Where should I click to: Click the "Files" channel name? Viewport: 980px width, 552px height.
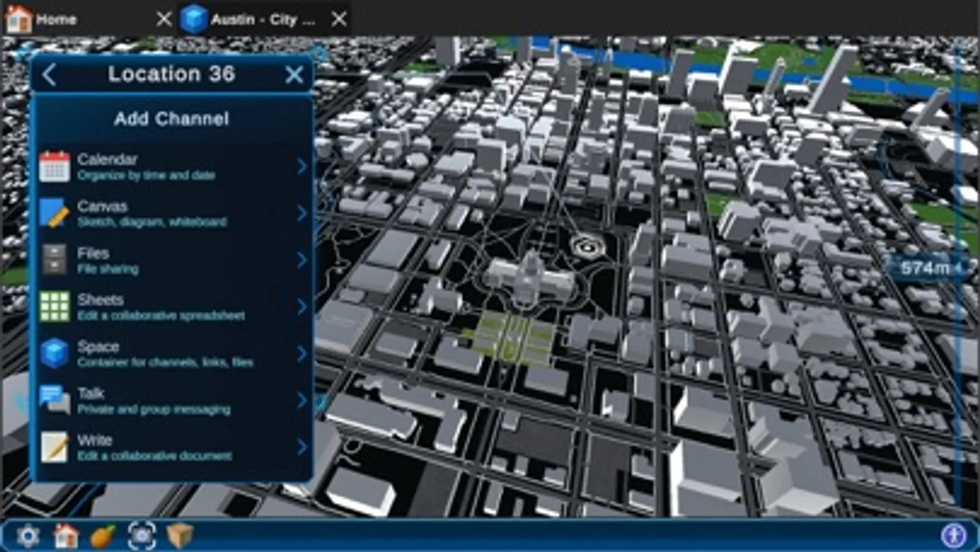coord(93,253)
